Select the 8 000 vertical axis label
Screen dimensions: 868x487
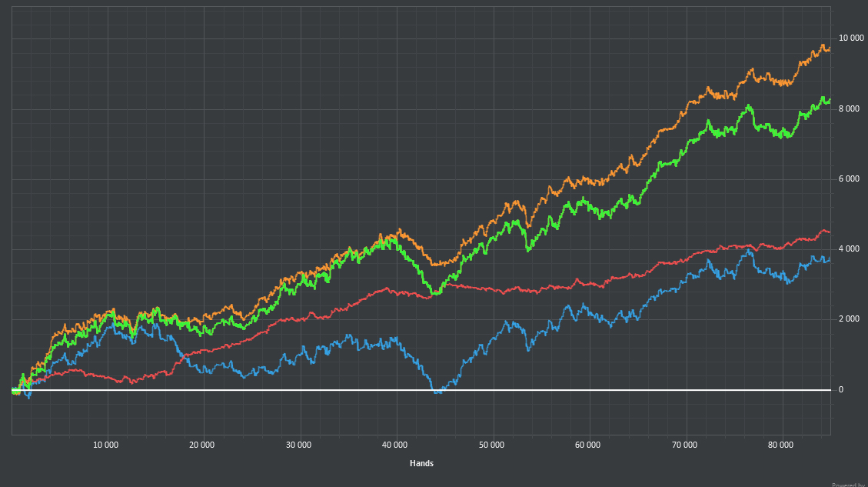tap(848, 109)
